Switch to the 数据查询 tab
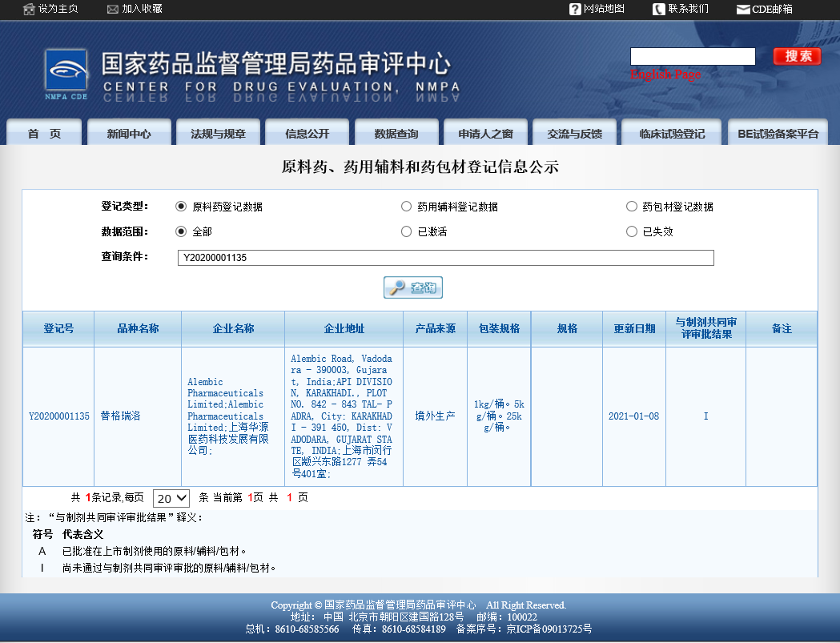Viewport: 840px width, 643px height. pos(395,133)
